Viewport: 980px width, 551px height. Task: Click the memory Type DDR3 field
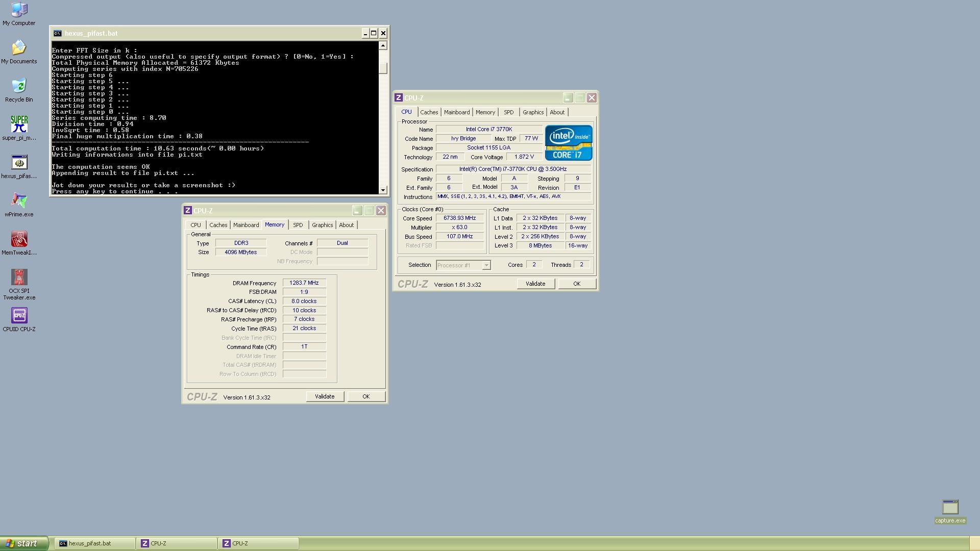[x=241, y=243]
